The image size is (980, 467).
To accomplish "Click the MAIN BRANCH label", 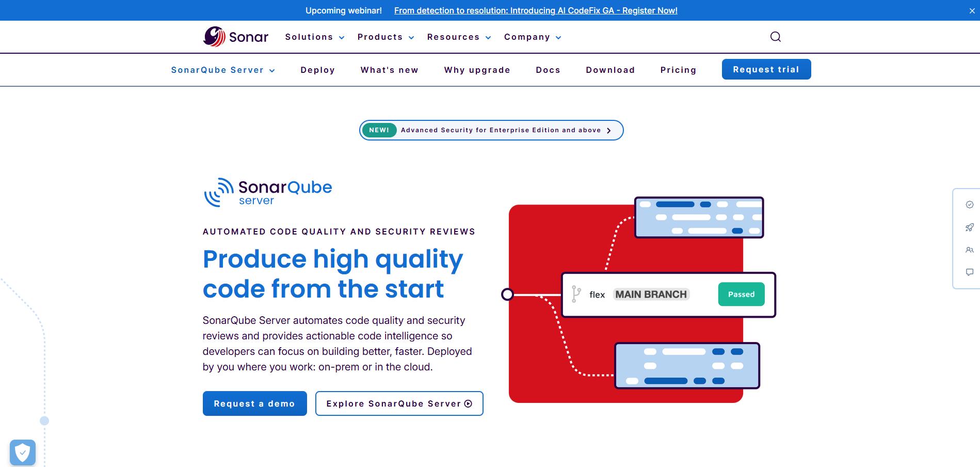I will click(651, 294).
